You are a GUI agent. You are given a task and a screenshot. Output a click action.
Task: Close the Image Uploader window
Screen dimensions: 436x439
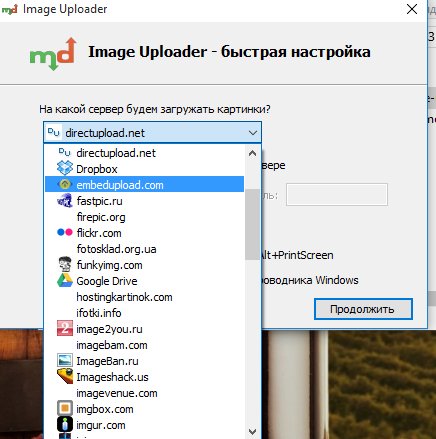coord(412,9)
